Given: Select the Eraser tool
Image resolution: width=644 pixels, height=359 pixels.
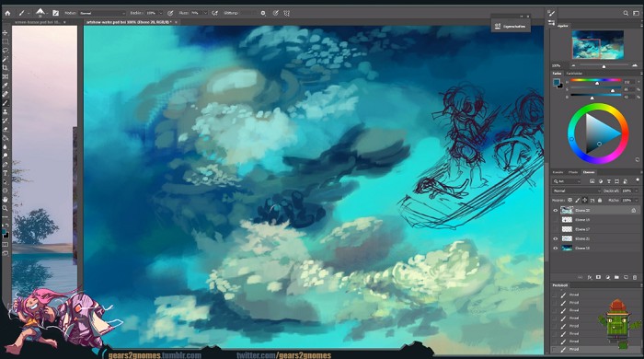Looking at the screenshot, I should (x=6, y=130).
